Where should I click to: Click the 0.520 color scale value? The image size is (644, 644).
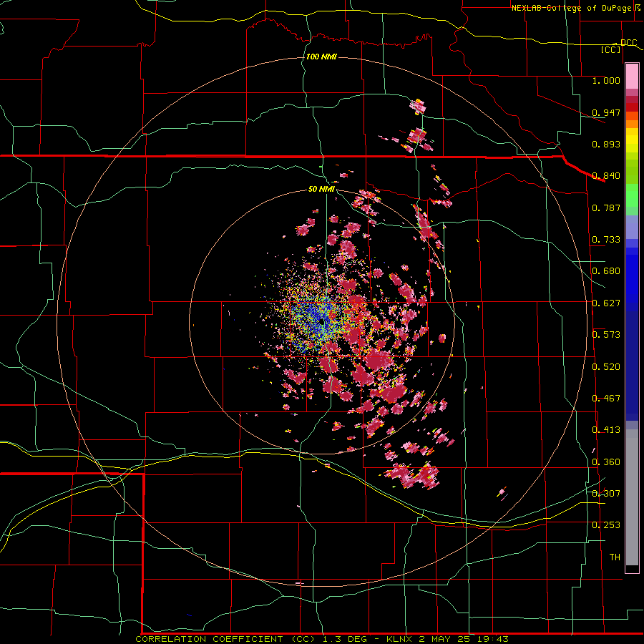click(x=606, y=367)
